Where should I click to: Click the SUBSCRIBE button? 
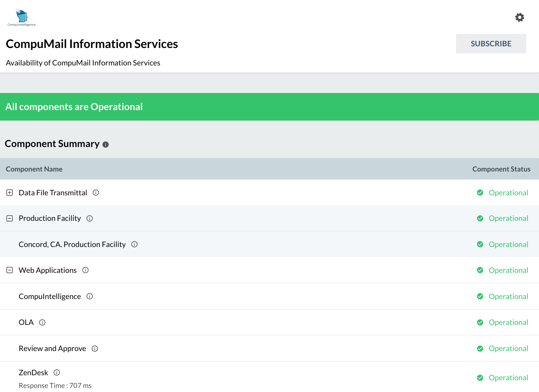[491, 44]
